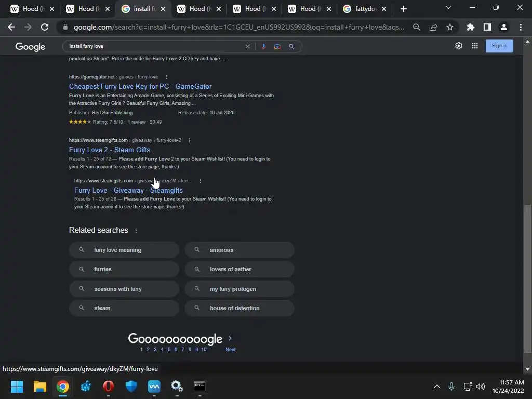Submit the search with the magnifier icon

click(x=291, y=46)
